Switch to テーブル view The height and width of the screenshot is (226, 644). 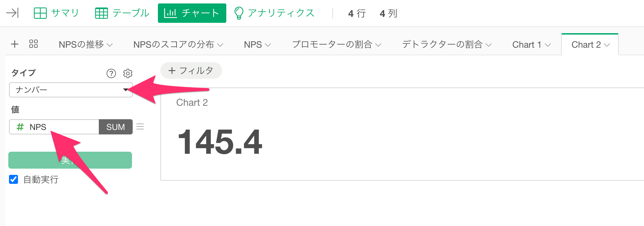click(x=122, y=13)
